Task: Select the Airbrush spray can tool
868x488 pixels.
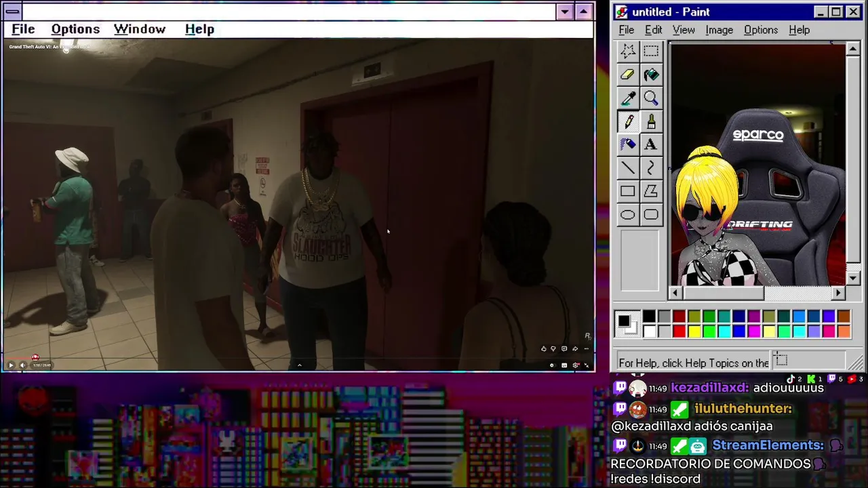Action: 628,144
